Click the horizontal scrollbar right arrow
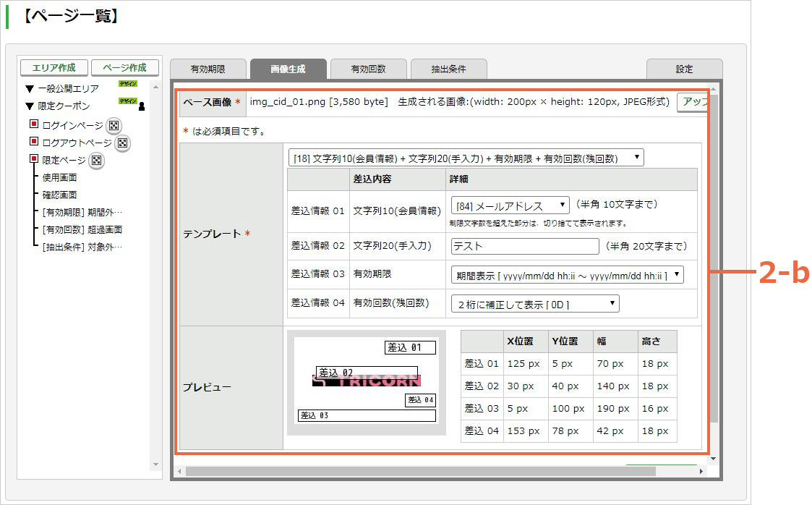 [701, 471]
